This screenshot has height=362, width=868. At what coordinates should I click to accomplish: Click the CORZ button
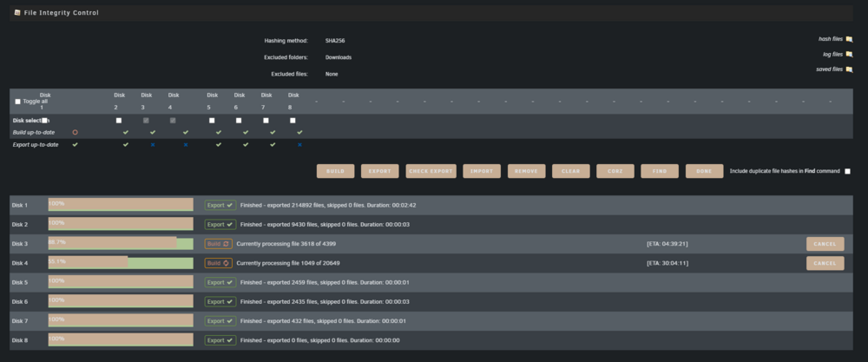tap(615, 171)
